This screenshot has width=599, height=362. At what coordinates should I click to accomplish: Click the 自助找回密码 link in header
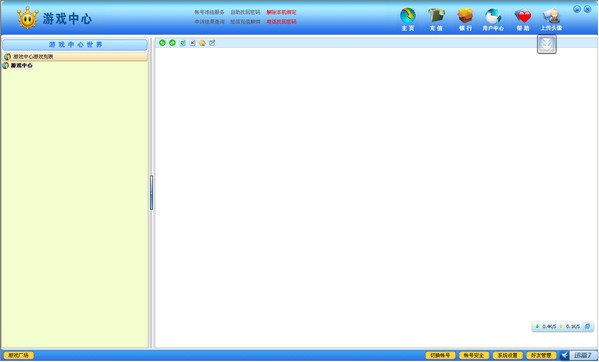pos(245,12)
